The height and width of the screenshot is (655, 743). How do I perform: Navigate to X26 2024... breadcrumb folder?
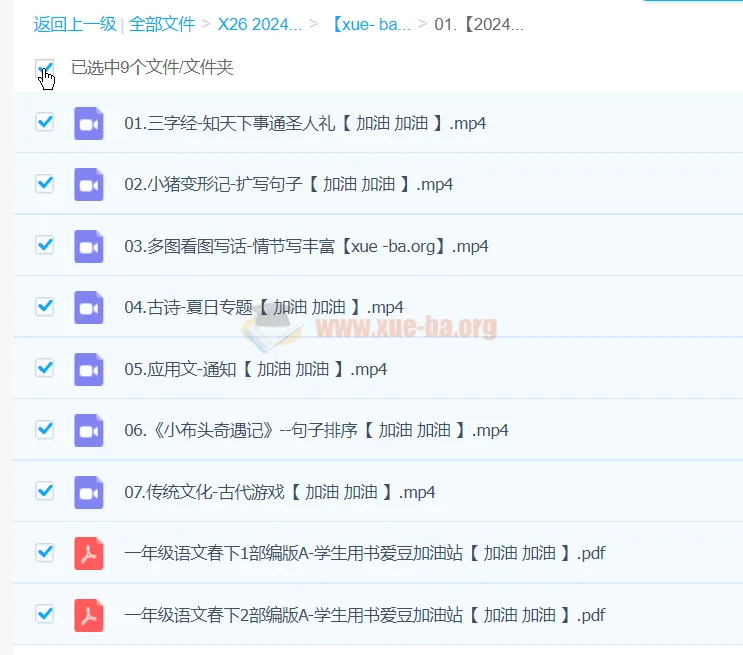tap(260, 24)
